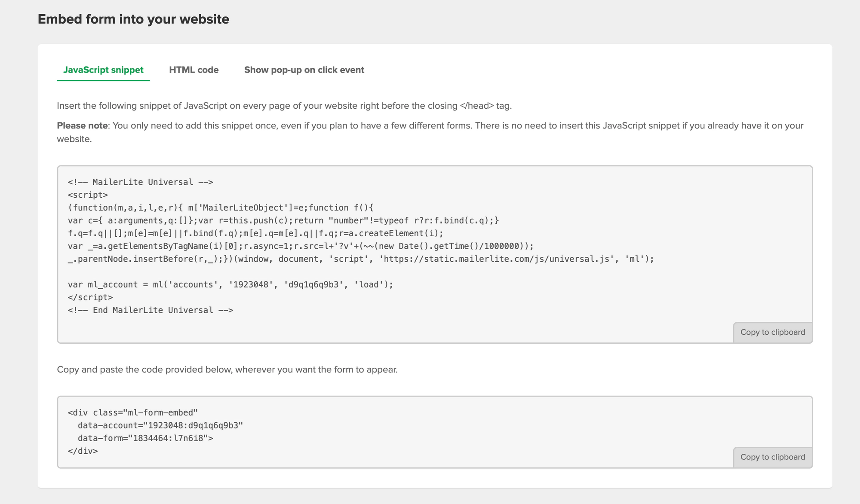
Task: Open the HTML code tab
Action: pyautogui.click(x=193, y=70)
